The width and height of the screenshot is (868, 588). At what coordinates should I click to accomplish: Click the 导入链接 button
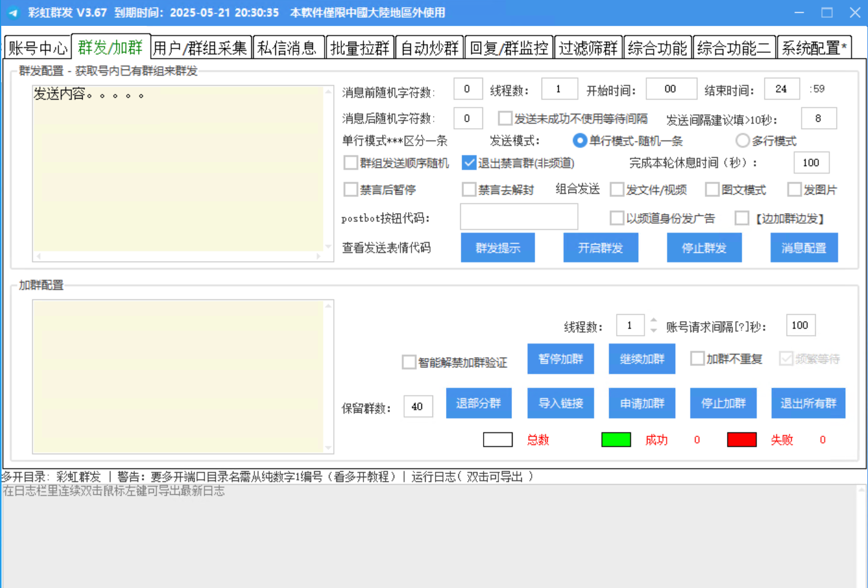pyautogui.click(x=561, y=403)
